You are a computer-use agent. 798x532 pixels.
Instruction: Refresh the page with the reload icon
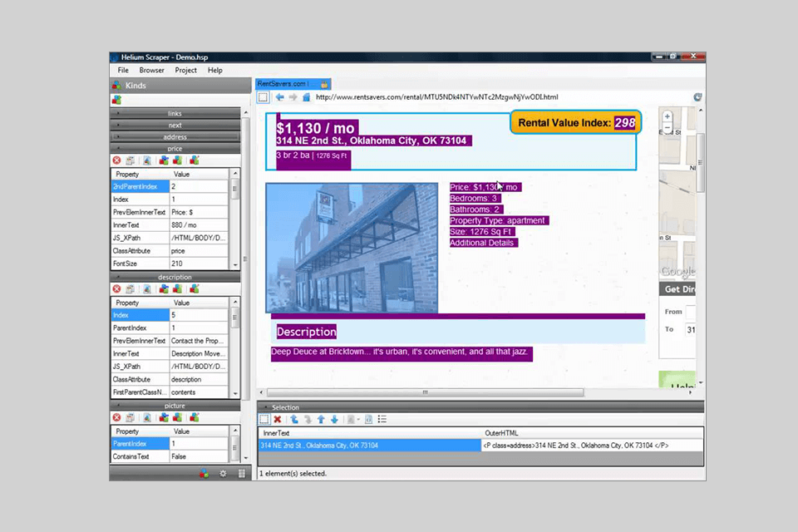coord(697,97)
